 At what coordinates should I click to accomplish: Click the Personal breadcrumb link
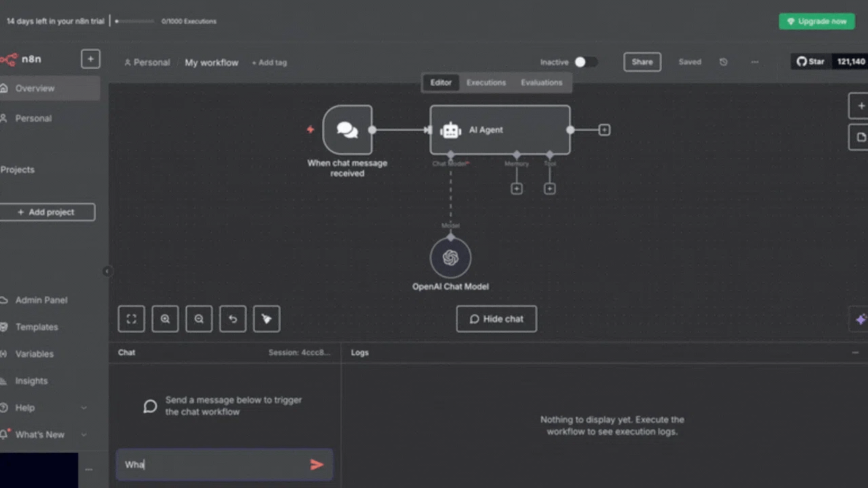(147, 62)
